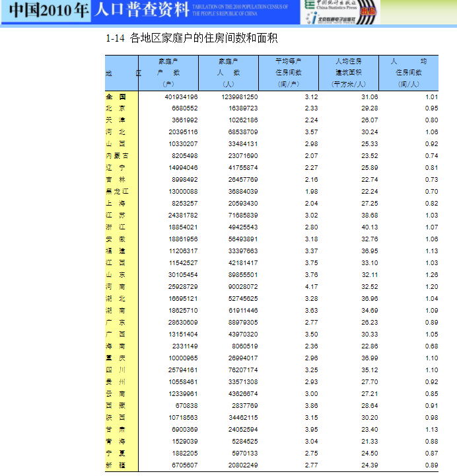This screenshot has height=476, width=457.
Task: Click the 内蒙古 row label
Action: [x=117, y=156]
